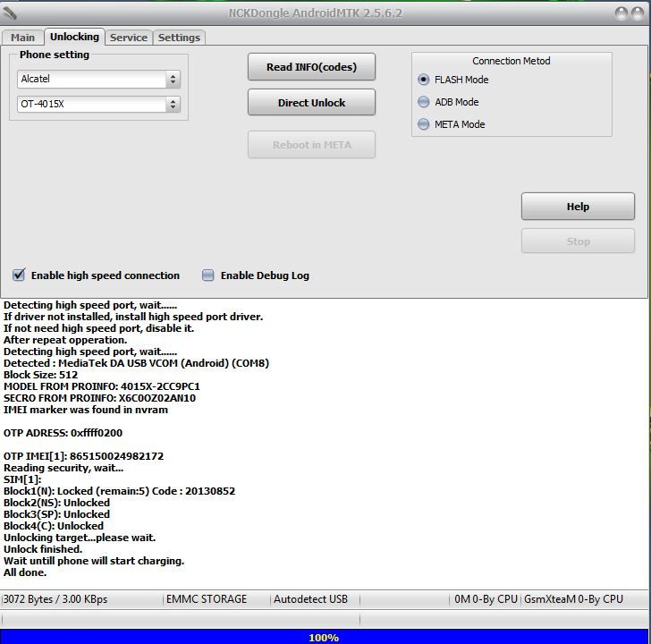Click the Help button

pyautogui.click(x=578, y=207)
